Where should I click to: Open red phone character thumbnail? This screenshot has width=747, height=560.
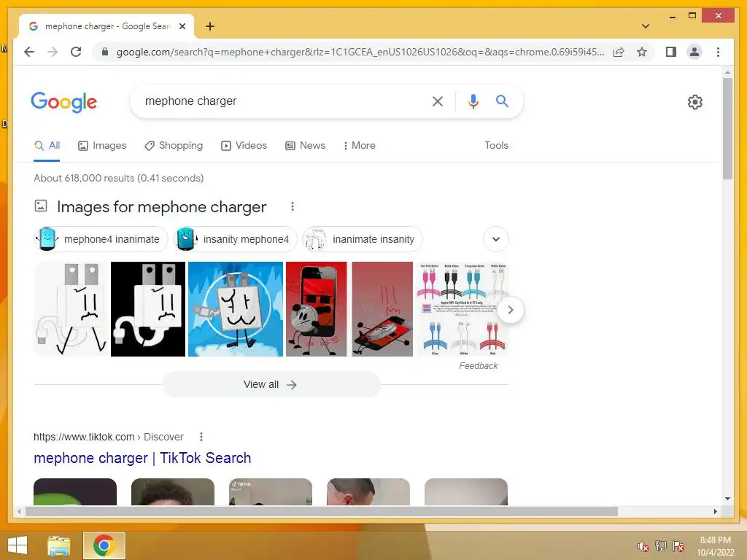tap(317, 308)
